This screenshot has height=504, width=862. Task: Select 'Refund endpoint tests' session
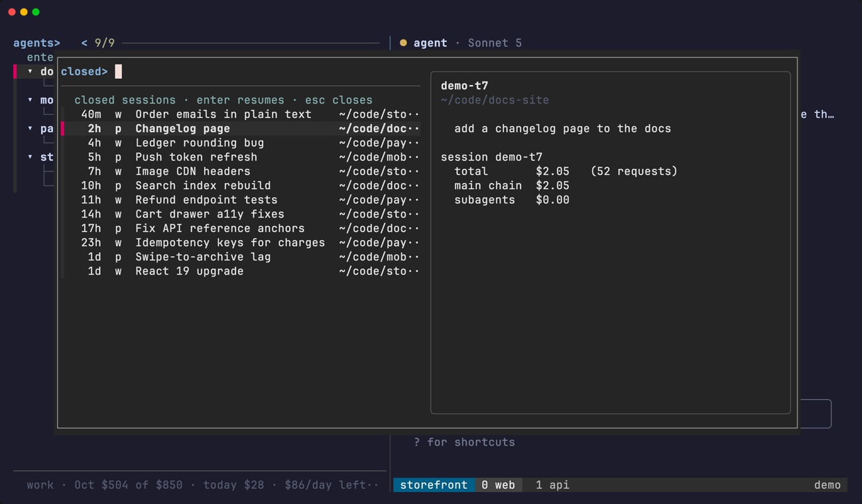[x=240, y=200]
